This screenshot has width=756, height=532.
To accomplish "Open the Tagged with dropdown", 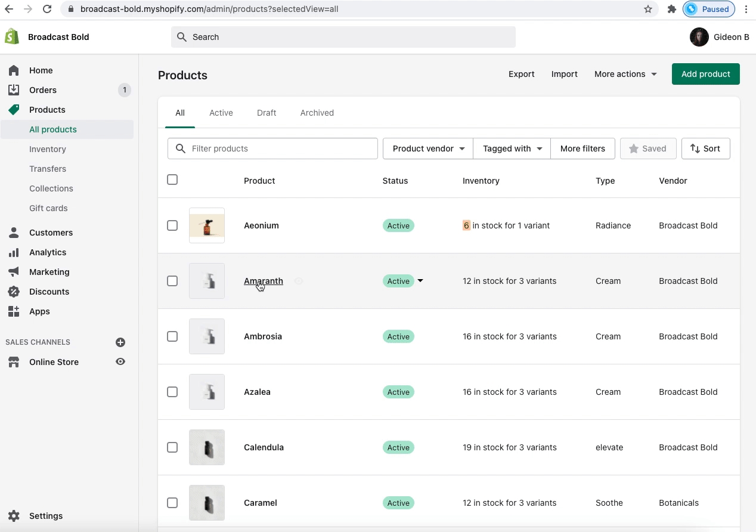I will [x=512, y=149].
